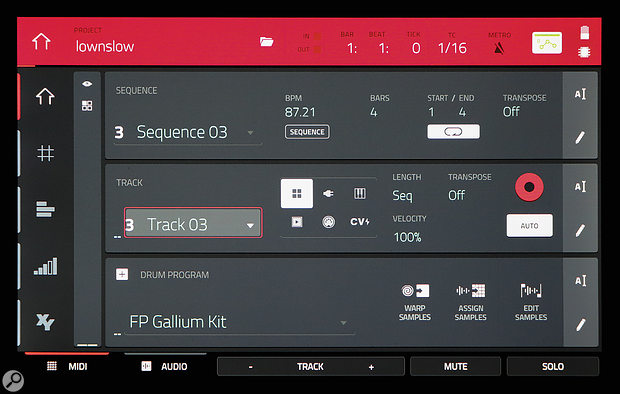Open the FP Gallium Kit program dropdown
The image size is (620, 394).
[x=239, y=322]
